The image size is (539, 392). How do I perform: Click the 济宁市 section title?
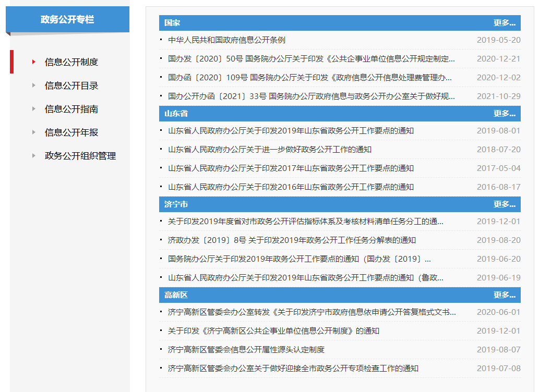coord(176,204)
